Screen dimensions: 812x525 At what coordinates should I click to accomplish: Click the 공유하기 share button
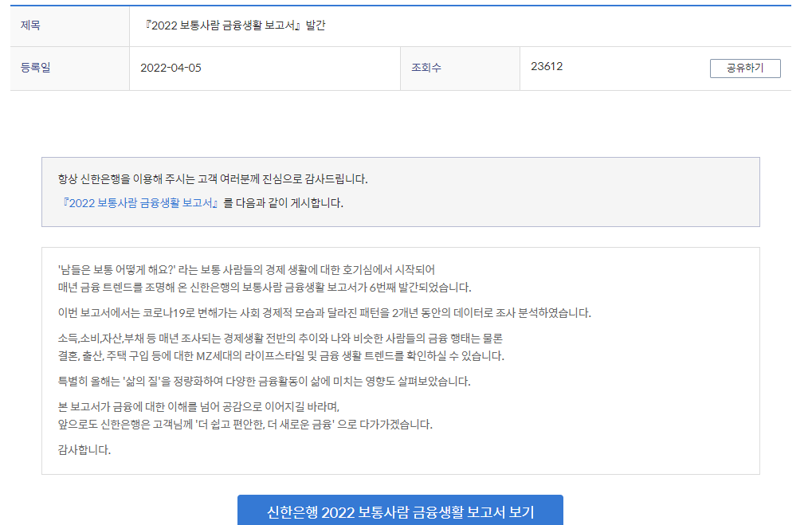(745, 69)
